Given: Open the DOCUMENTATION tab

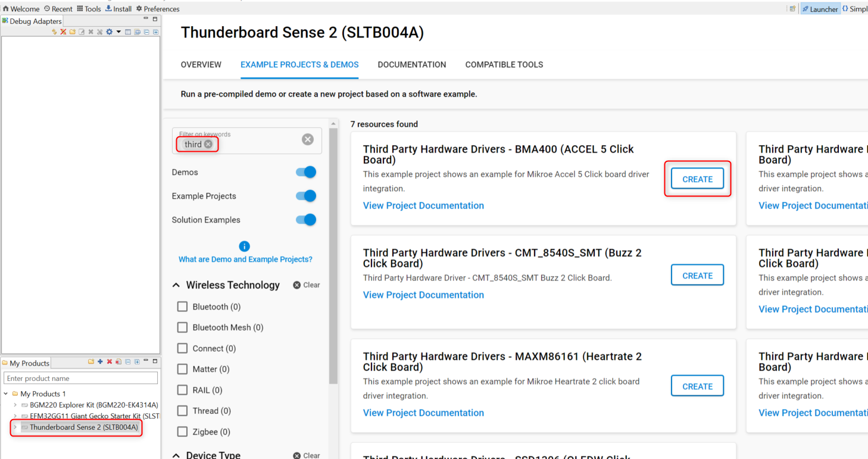Looking at the screenshot, I should [412, 64].
